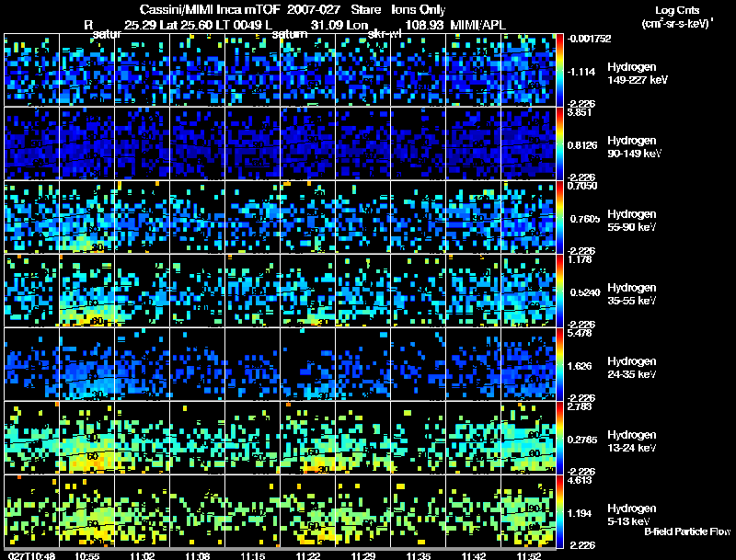Open the 5-13 keV image at 10:55

pos(86,511)
